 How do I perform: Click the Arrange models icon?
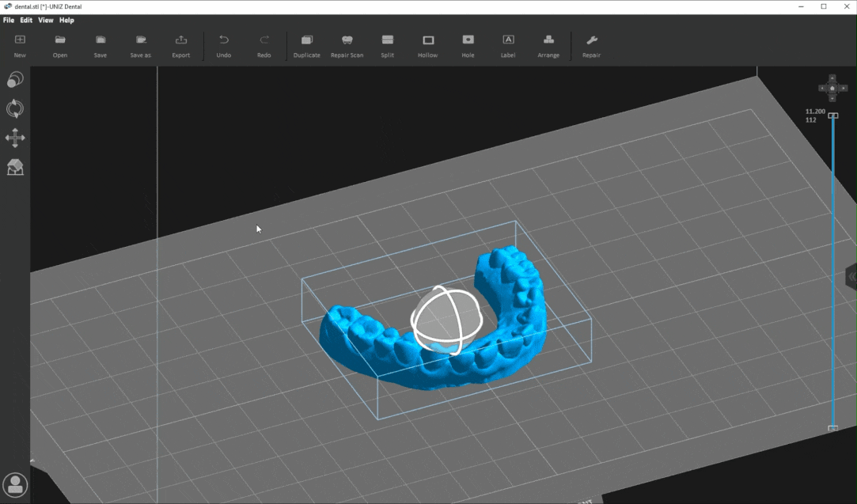548,45
